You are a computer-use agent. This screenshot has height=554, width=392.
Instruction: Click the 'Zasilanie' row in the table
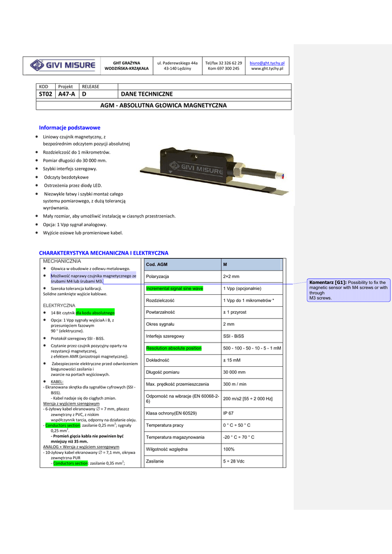click(155, 461)
